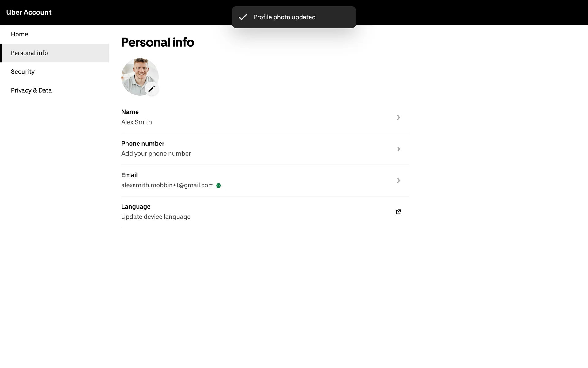Expand the Name row chevron
The height and width of the screenshot is (368, 588).
coord(398,117)
